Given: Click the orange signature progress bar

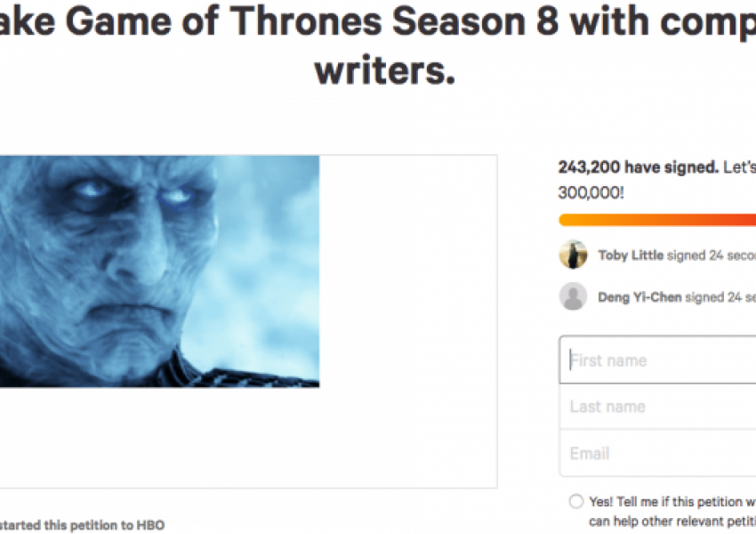Looking at the screenshot, I should point(656,220).
